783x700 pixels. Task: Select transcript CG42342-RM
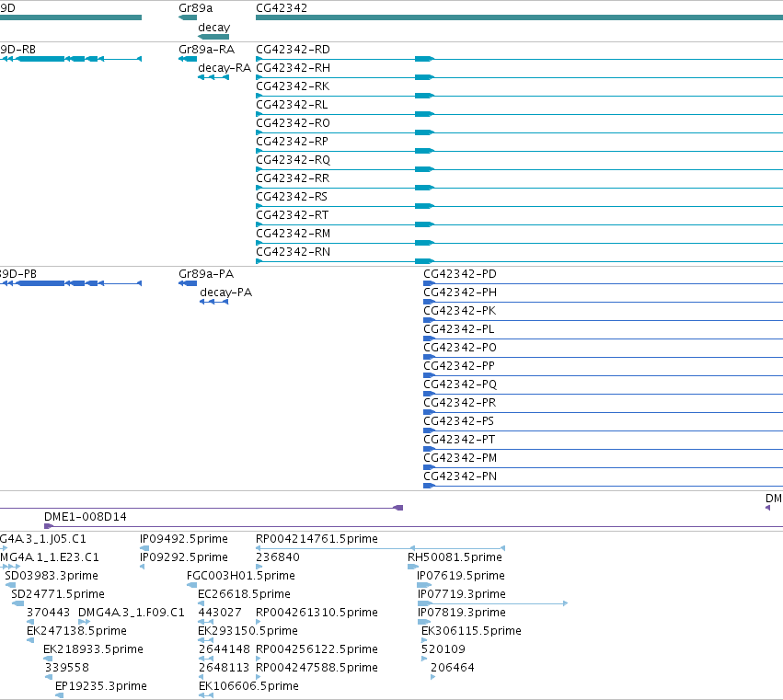click(293, 235)
